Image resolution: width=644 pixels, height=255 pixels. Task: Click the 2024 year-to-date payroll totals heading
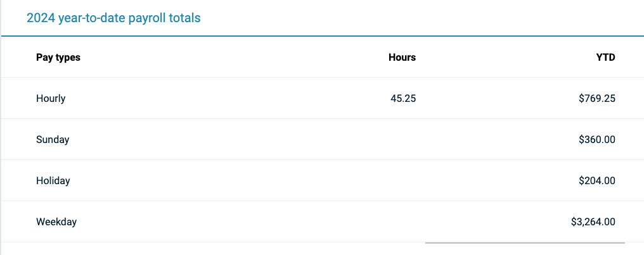pyautogui.click(x=113, y=18)
